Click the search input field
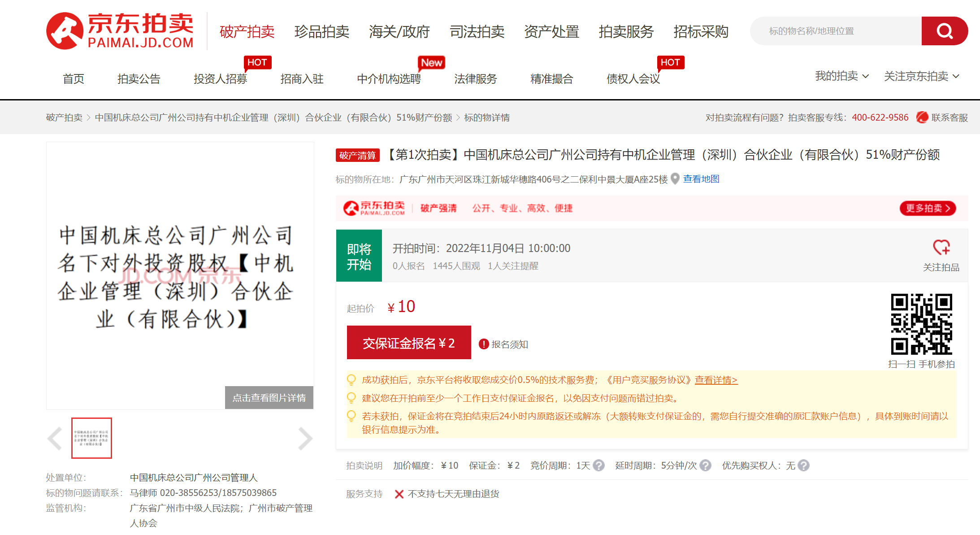Viewport: 980px width, 535px height. pos(836,31)
